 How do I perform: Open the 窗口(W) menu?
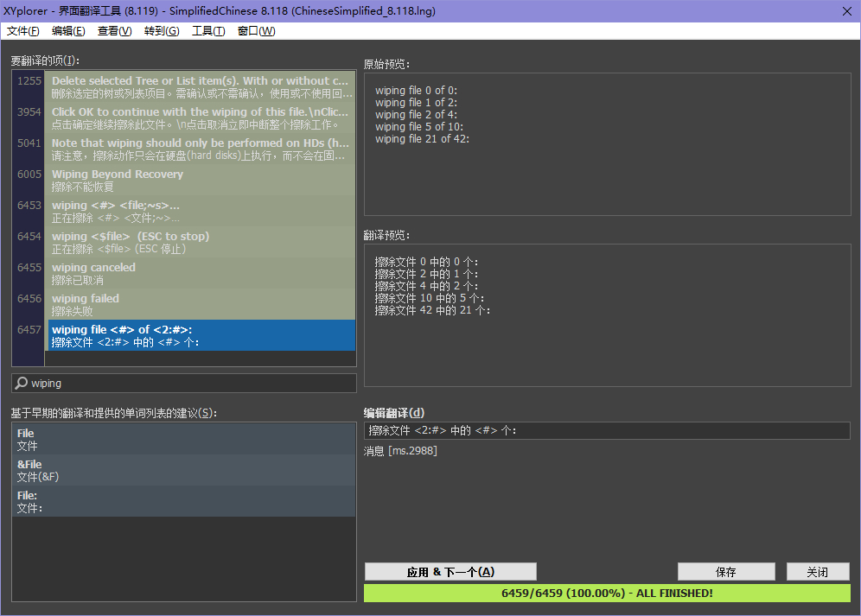(x=256, y=31)
